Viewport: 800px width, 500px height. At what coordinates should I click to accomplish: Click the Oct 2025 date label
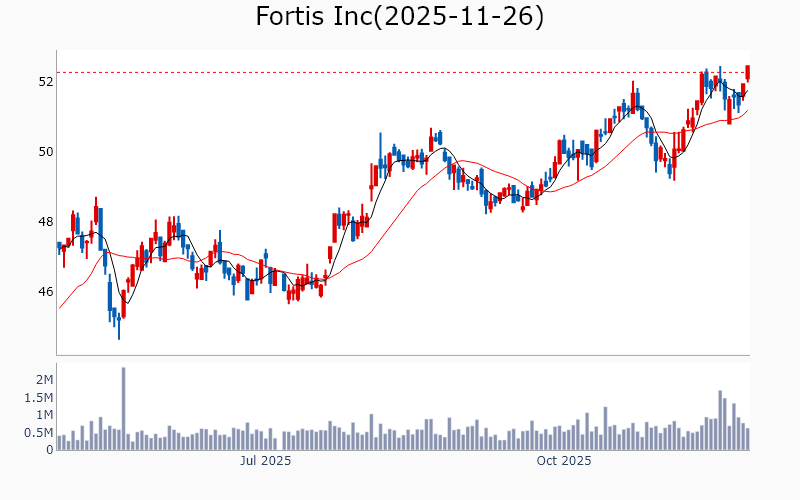point(564,461)
